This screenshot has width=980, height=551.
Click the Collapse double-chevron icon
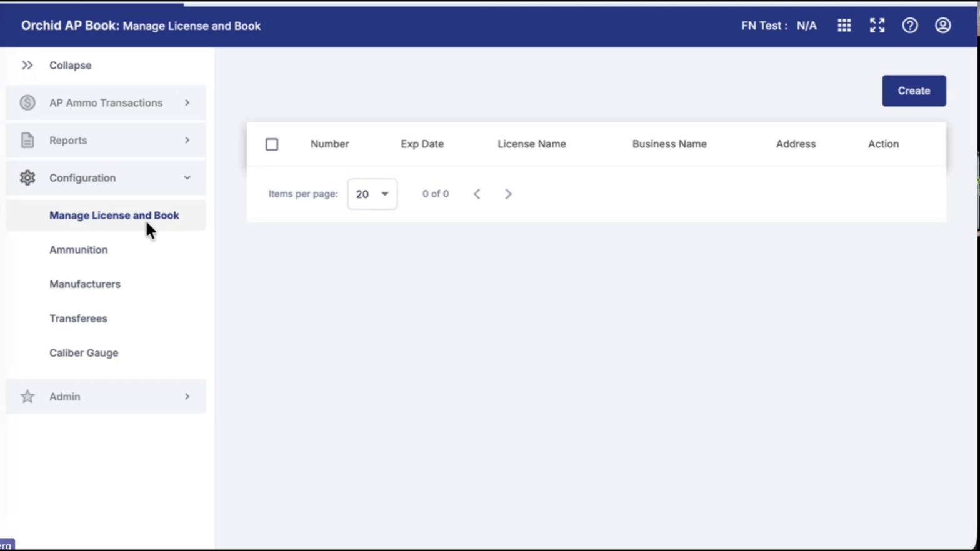tap(27, 65)
